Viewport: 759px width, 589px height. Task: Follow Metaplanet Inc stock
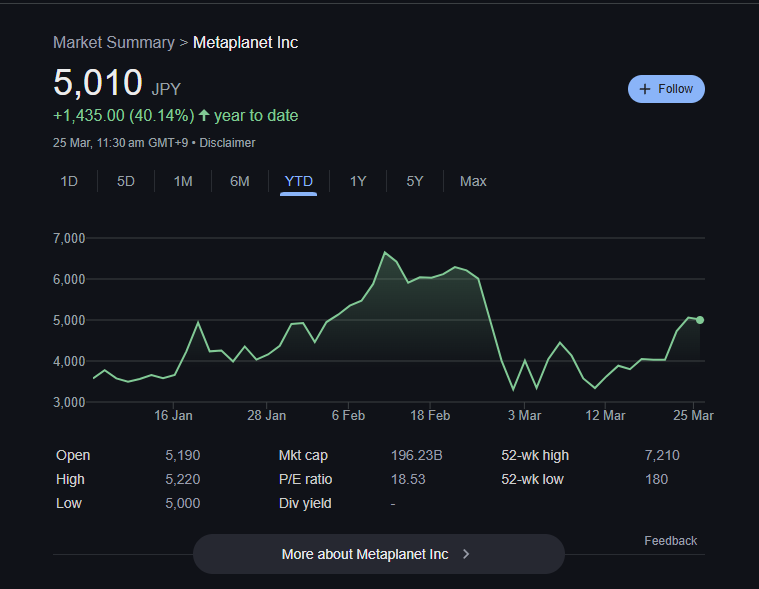coord(666,89)
